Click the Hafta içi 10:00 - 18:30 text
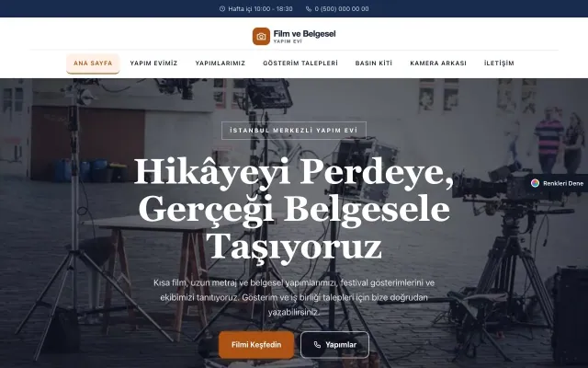This screenshot has height=368, width=588. (260, 8)
